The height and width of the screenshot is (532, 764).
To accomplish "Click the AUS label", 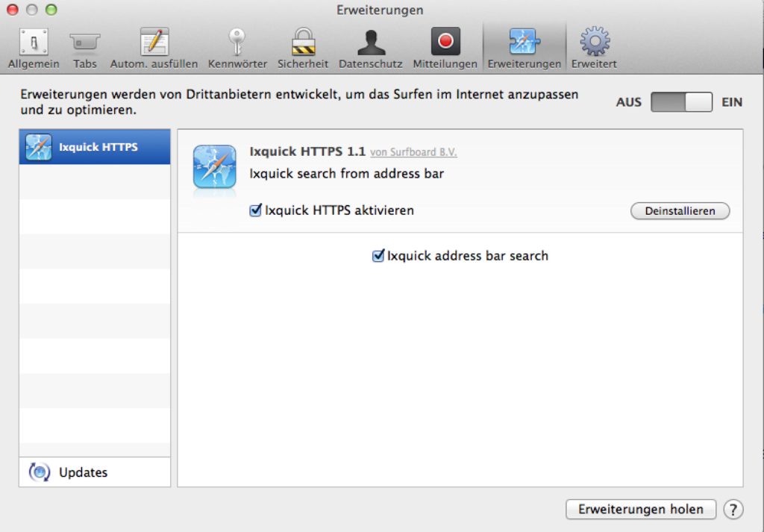I will click(x=628, y=102).
